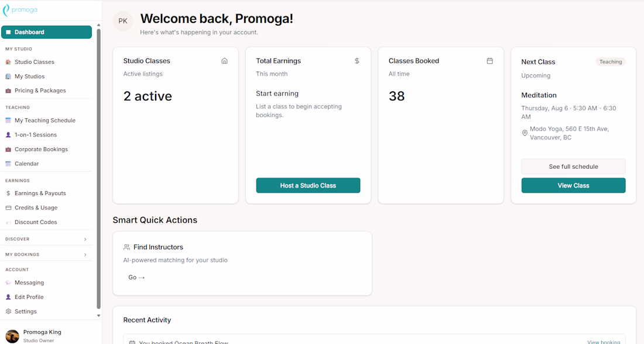The width and height of the screenshot is (644, 344).
Task: Click the See full schedule button
Action: [573, 166]
